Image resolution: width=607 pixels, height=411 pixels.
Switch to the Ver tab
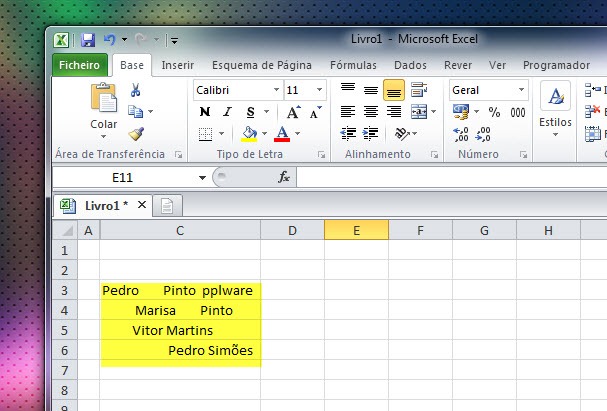coord(497,65)
